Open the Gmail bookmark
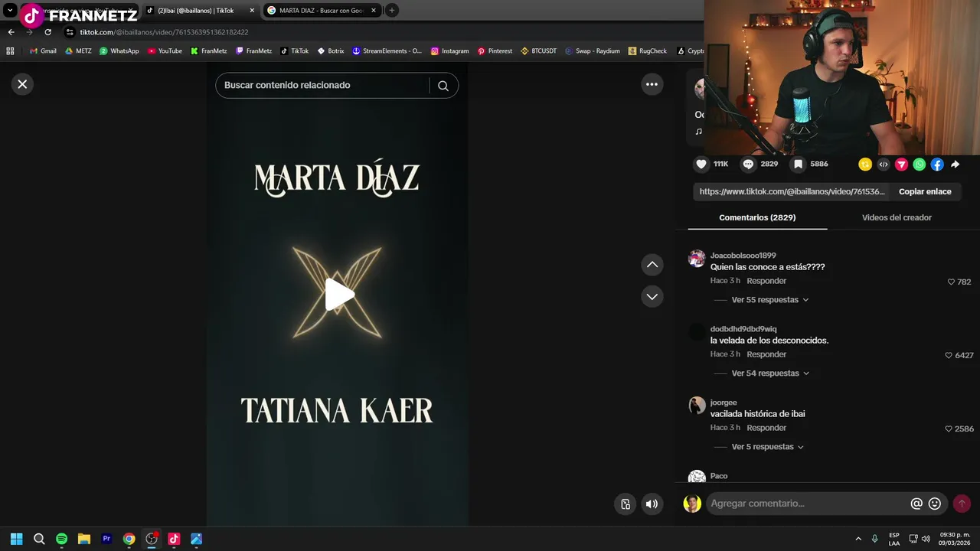980x551 pixels. (x=43, y=51)
